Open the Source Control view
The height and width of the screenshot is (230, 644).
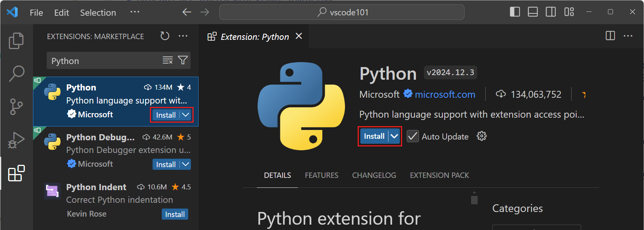16,107
